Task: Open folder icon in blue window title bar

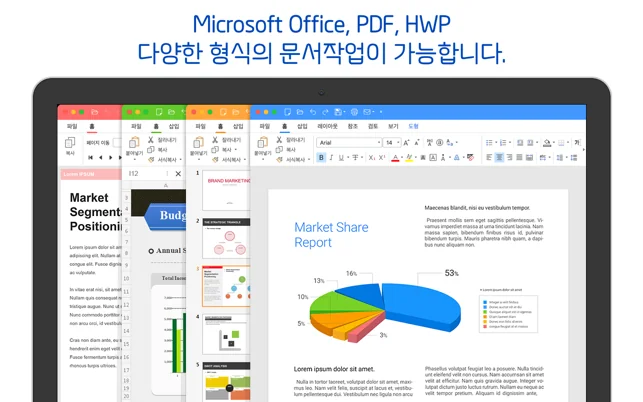Action: tap(300, 112)
